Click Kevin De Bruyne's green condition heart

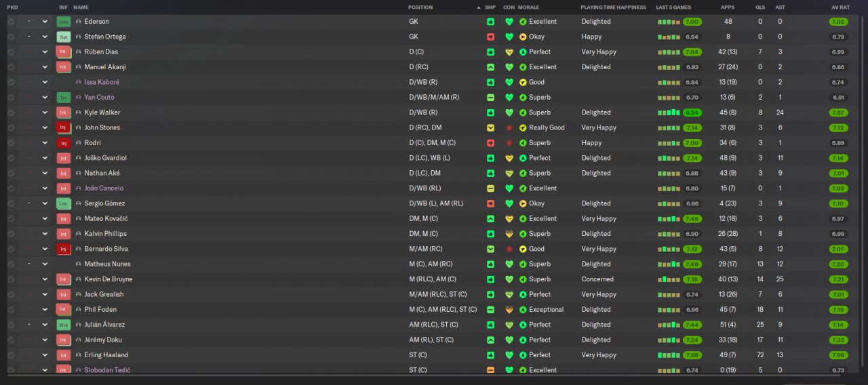click(509, 279)
